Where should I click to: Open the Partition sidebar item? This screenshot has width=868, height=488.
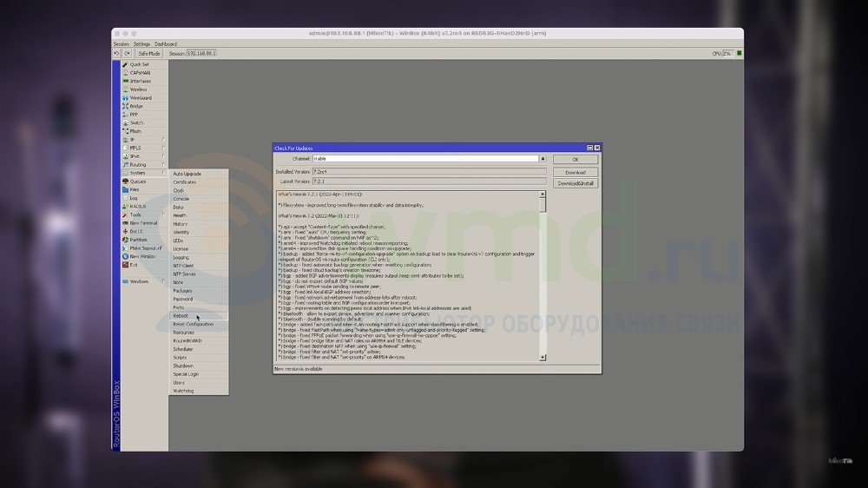pos(144,240)
